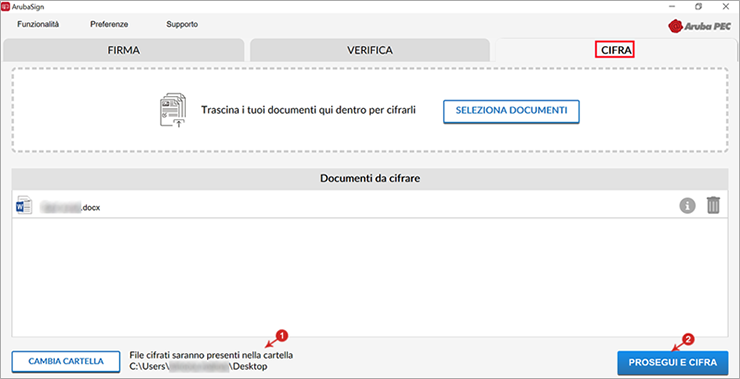Screen dimensions: 740x379
Task: Select the .docx file row name
Action: [x=70, y=207]
